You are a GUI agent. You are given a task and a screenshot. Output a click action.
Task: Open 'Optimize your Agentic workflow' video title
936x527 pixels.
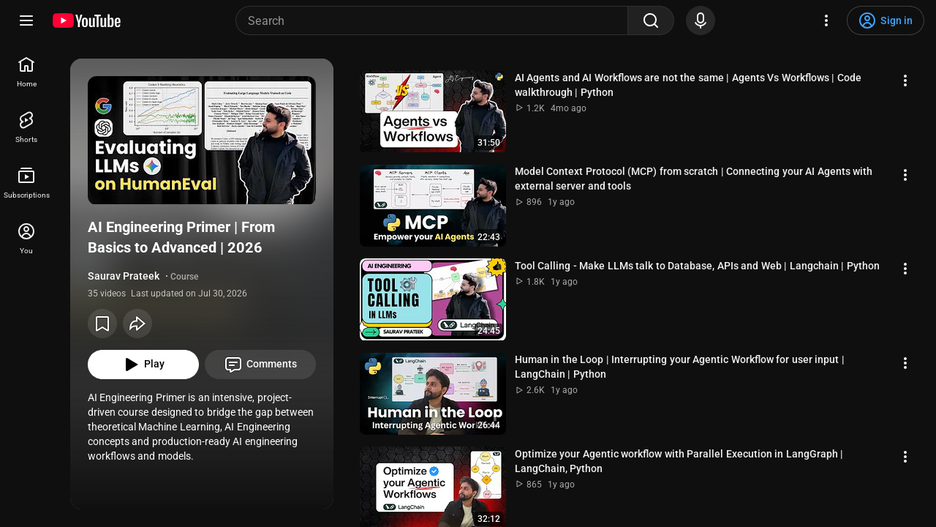click(x=679, y=461)
